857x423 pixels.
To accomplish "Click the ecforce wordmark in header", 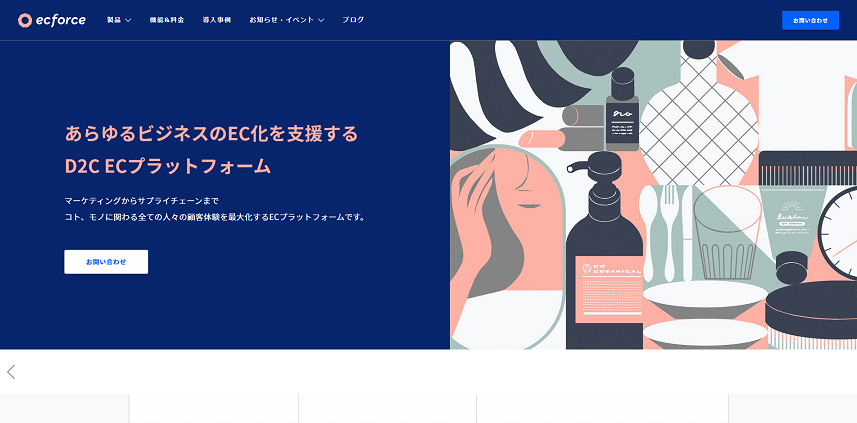I will click(x=60, y=20).
